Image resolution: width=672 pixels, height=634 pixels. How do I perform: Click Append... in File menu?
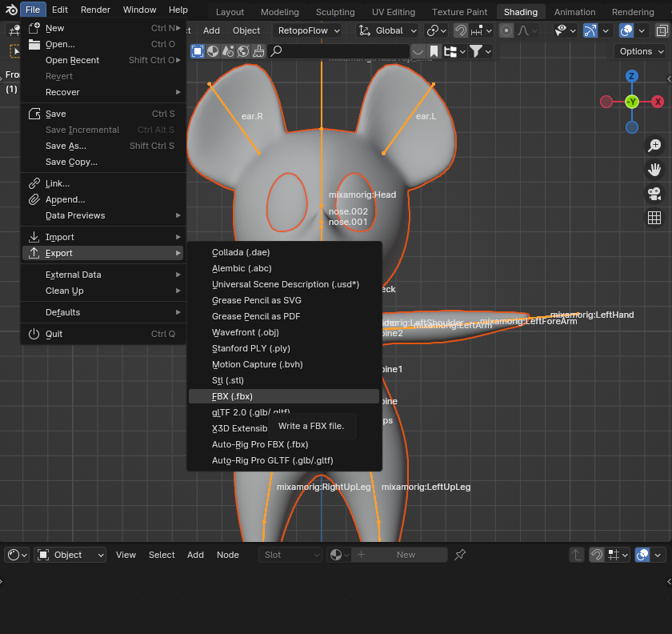[103, 199]
